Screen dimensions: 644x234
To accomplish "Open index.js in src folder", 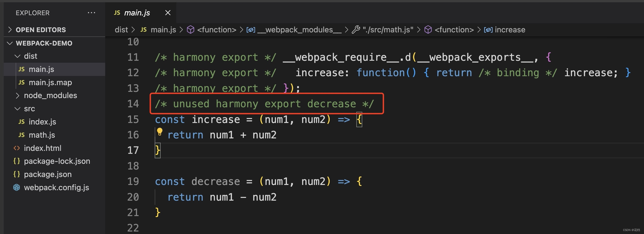I will (54, 122).
